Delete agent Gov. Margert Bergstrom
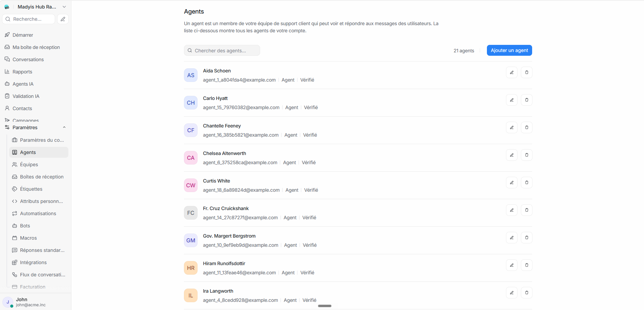Image resolution: width=644 pixels, height=310 pixels. click(x=527, y=238)
